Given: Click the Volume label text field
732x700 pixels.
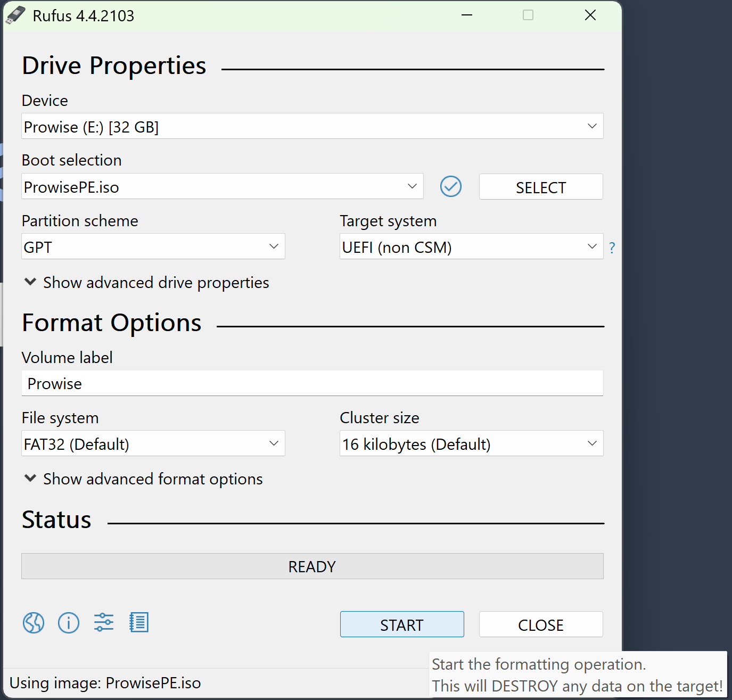Looking at the screenshot, I should click(x=312, y=383).
